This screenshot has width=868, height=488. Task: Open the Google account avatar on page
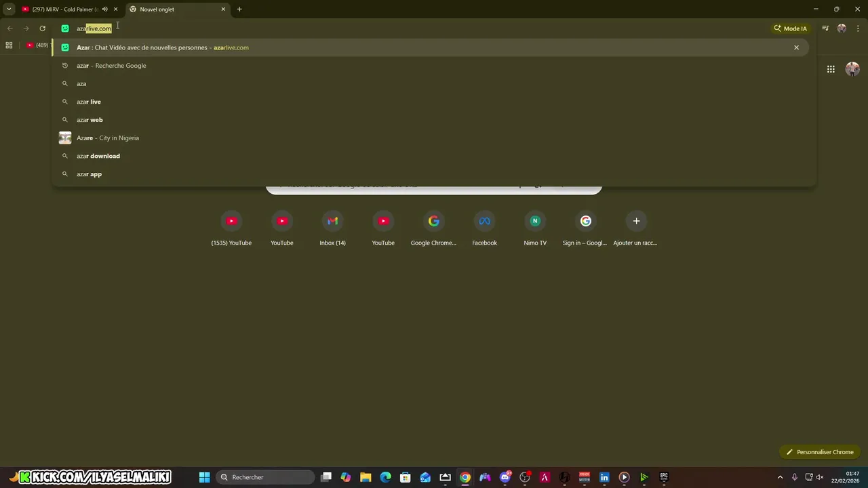pyautogui.click(x=852, y=69)
